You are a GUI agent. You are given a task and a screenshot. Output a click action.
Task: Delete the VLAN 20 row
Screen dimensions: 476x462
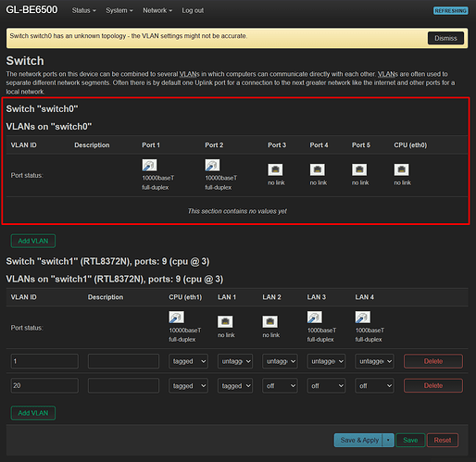433,386
